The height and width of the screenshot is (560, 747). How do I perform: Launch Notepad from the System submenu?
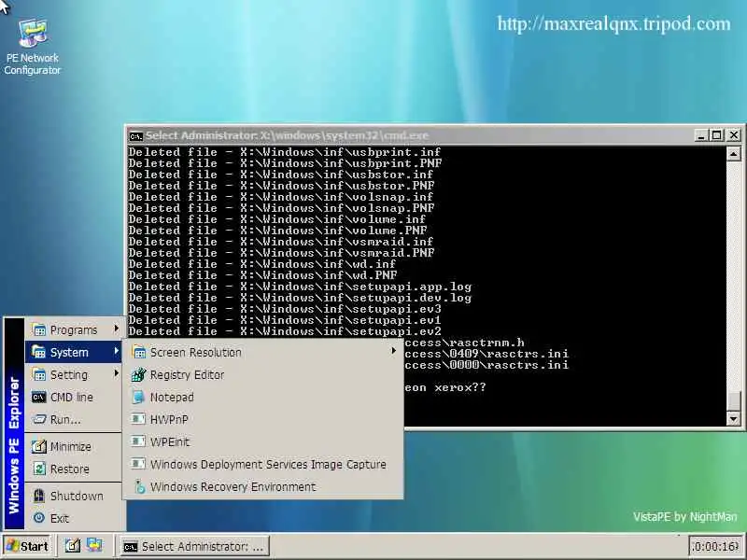tap(263, 398)
